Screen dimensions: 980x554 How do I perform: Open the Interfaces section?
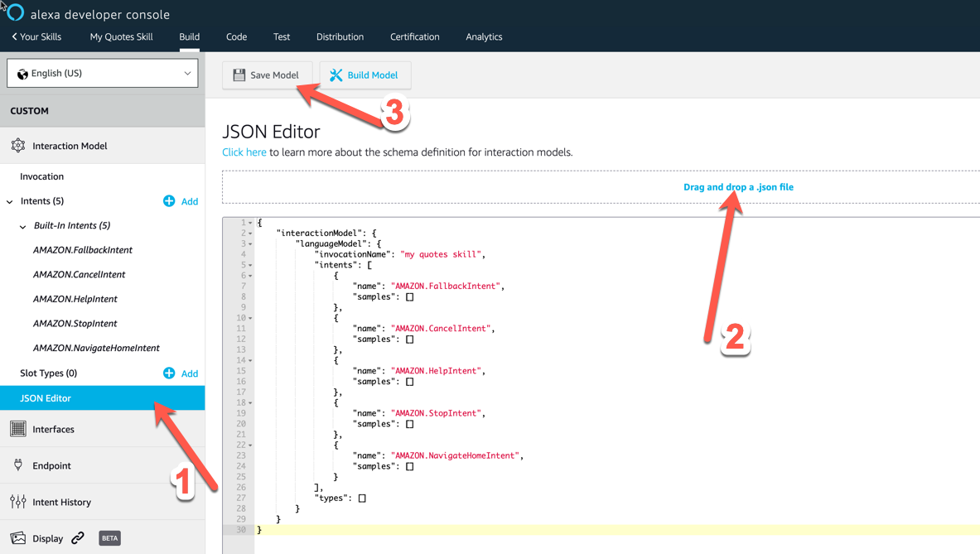click(103, 429)
